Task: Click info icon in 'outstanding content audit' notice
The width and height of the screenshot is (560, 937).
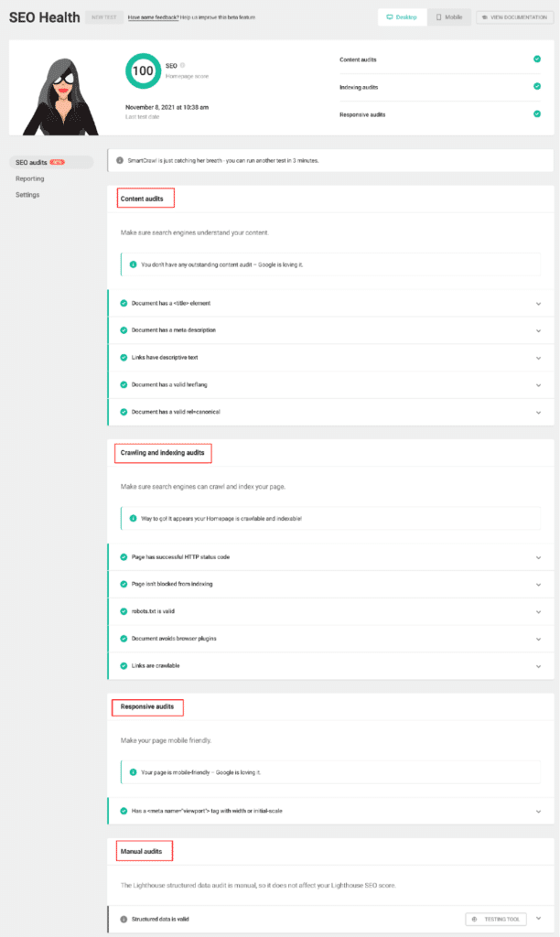Action: tap(133, 264)
